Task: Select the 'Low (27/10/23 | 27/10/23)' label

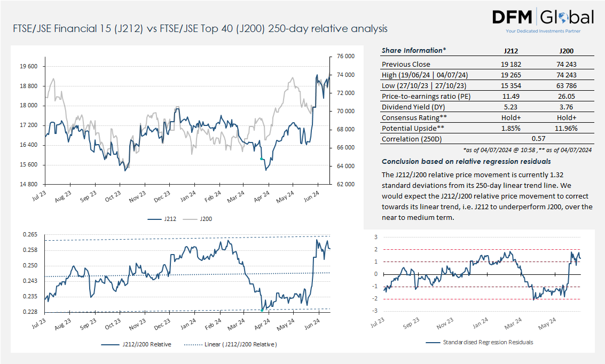Action: tap(424, 85)
